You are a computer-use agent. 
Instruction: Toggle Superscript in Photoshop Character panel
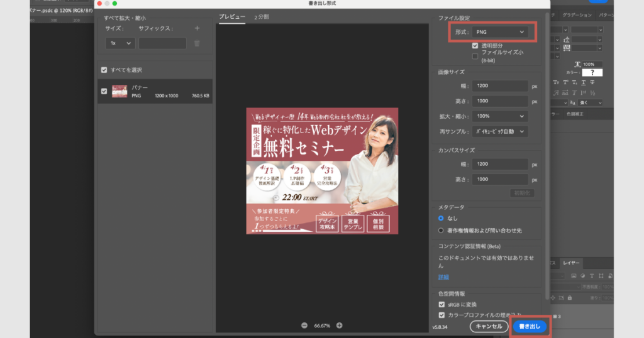coord(565,82)
